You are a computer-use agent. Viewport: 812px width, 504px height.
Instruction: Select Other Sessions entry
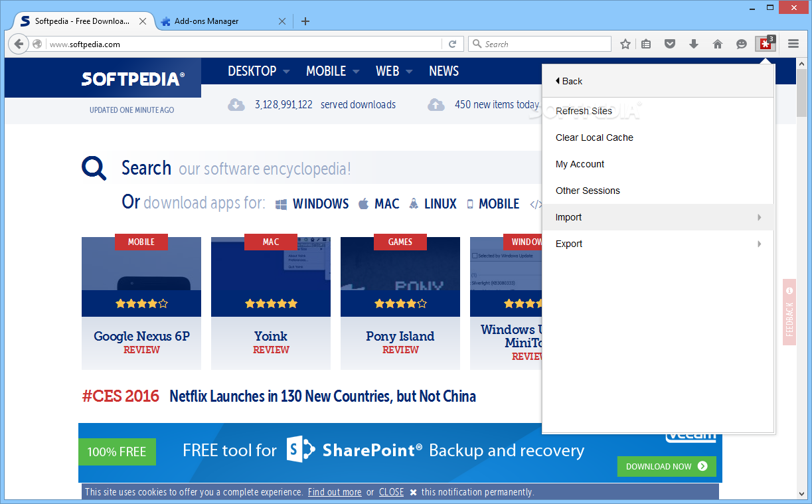click(658, 191)
